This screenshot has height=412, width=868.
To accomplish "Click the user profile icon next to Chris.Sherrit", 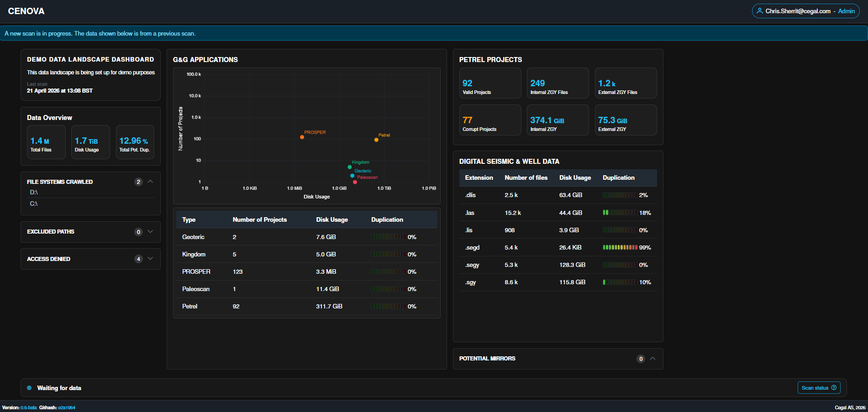I will 760,11.
